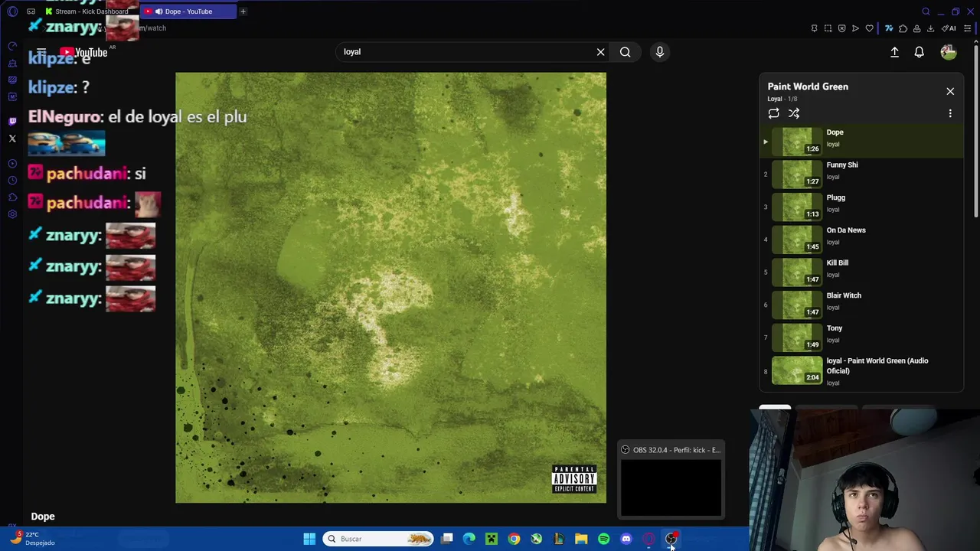This screenshot has height=551, width=980.
Task: Click the pin icon in Opera toolbar
Action: click(814, 28)
